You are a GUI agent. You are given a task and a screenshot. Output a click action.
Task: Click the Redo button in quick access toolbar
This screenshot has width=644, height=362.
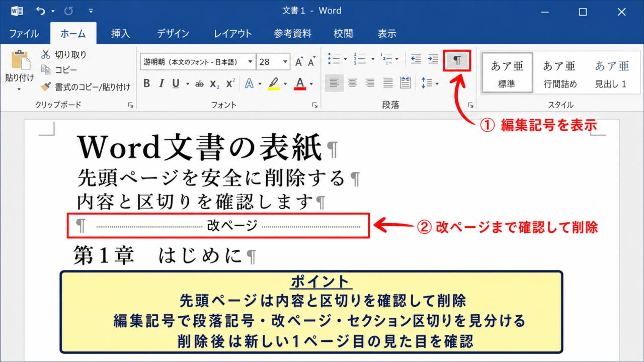pos(69,11)
